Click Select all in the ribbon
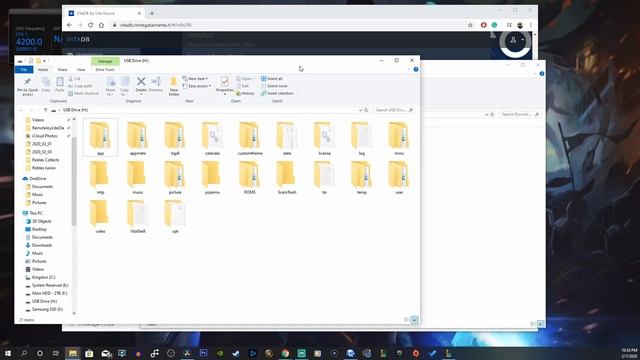This screenshot has width=640, height=360. point(272,78)
